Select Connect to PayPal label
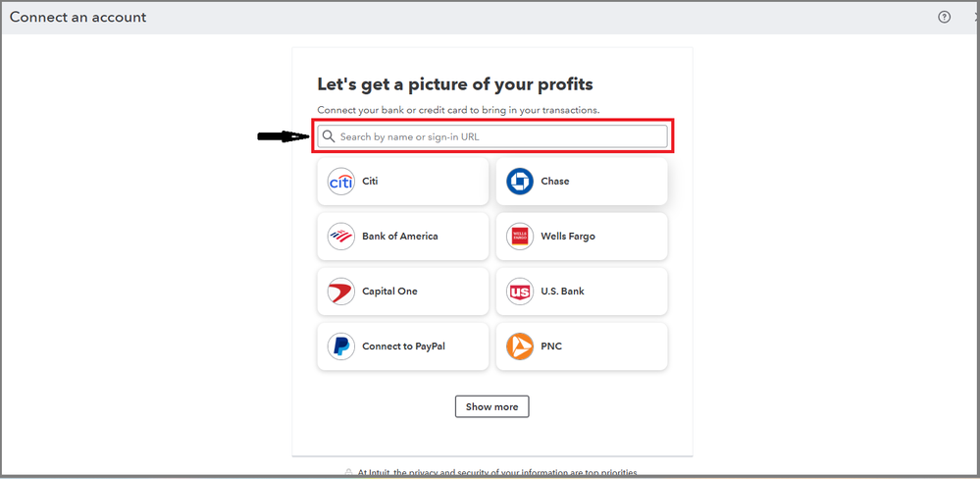 tap(403, 346)
